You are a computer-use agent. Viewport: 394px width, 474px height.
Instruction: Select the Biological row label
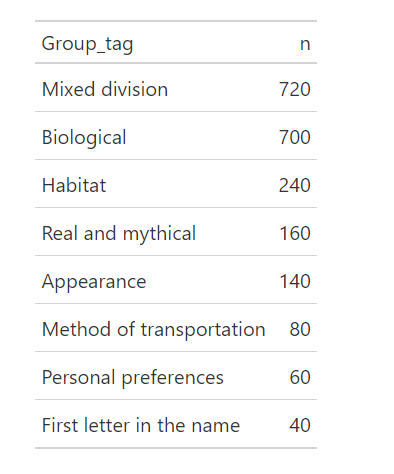84,138
